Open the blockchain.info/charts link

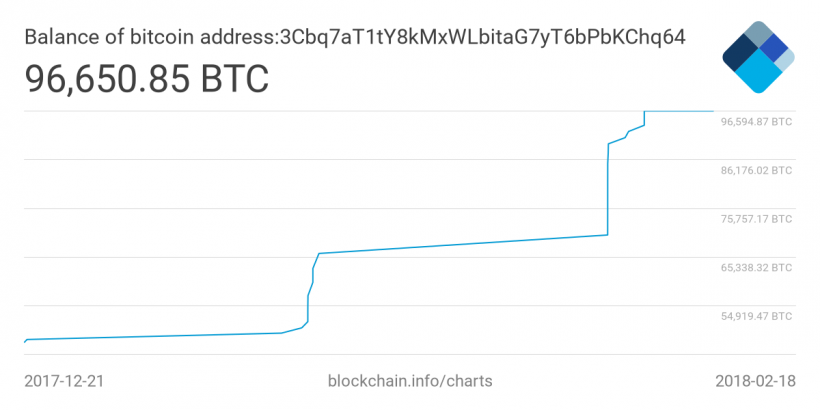(x=410, y=382)
